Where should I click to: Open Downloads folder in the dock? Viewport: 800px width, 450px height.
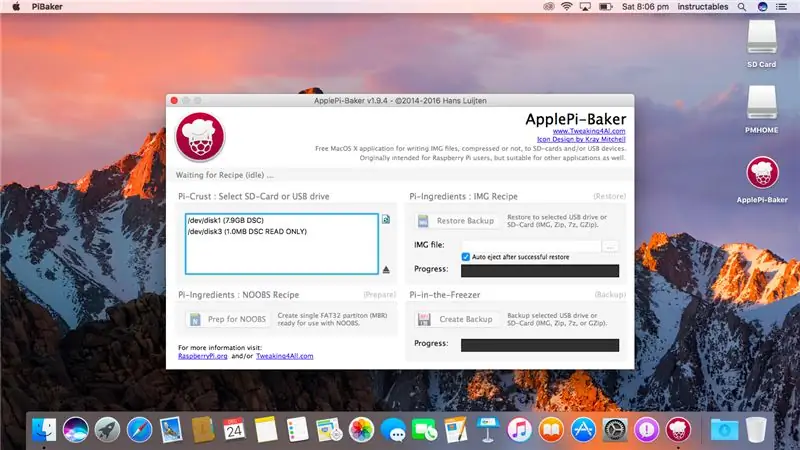pos(724,430)
